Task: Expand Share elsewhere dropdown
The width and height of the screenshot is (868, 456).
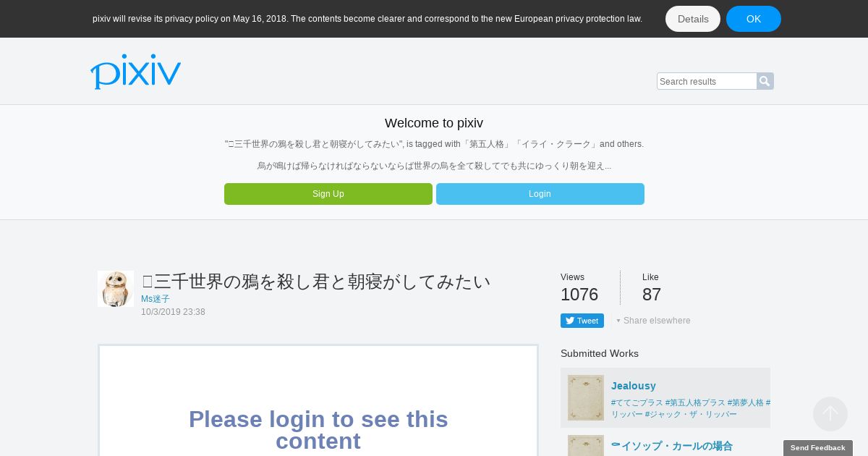Action: 653,321
